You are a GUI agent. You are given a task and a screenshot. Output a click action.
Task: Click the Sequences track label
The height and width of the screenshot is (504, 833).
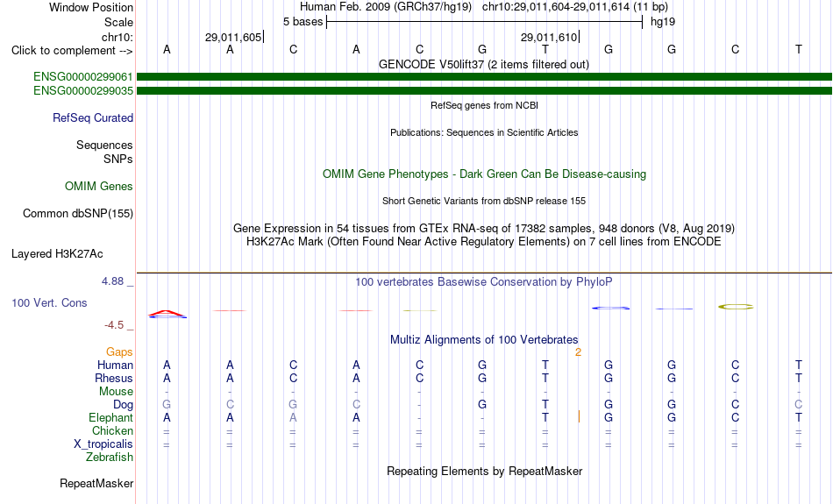104,145
